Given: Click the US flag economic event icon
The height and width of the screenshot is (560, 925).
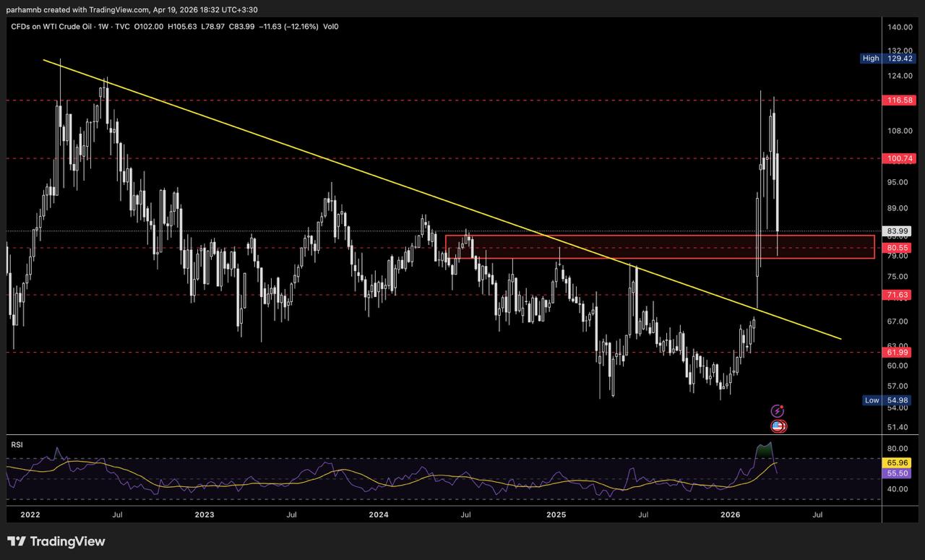Looking at the screenshot, I should (x=778, y=426).
